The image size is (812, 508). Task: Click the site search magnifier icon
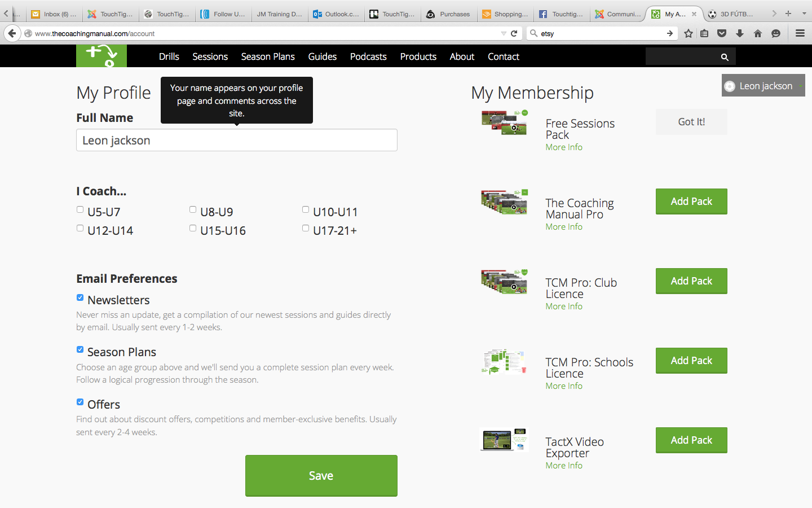725,57
